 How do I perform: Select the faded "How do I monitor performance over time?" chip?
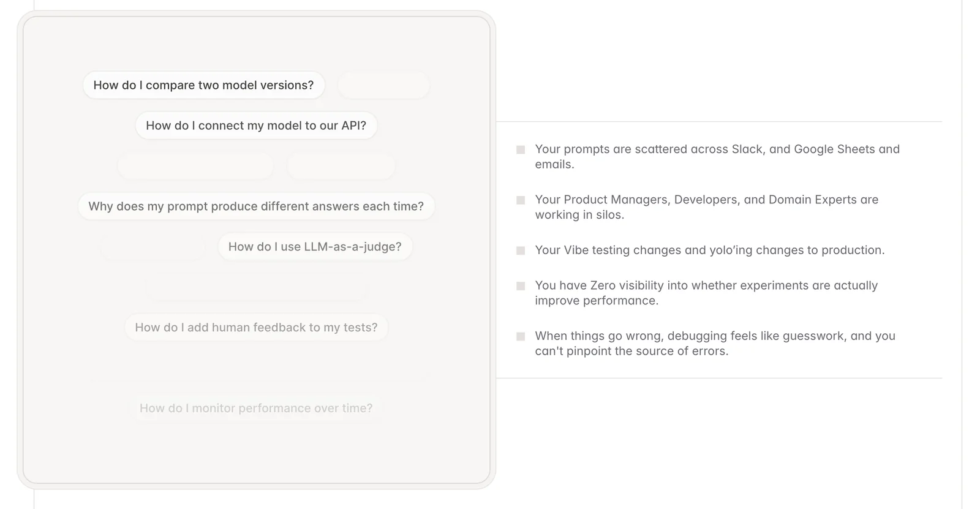[x=256, y=409]
